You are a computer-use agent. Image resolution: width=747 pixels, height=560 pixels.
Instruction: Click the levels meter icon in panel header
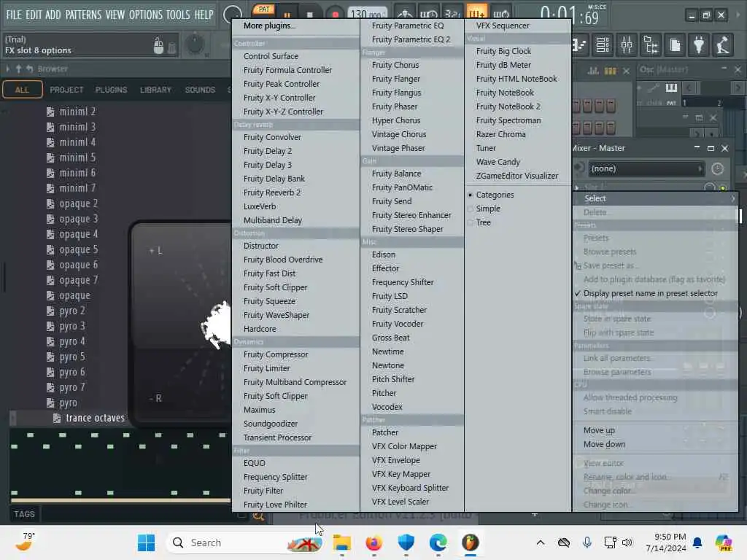(593, 71)
